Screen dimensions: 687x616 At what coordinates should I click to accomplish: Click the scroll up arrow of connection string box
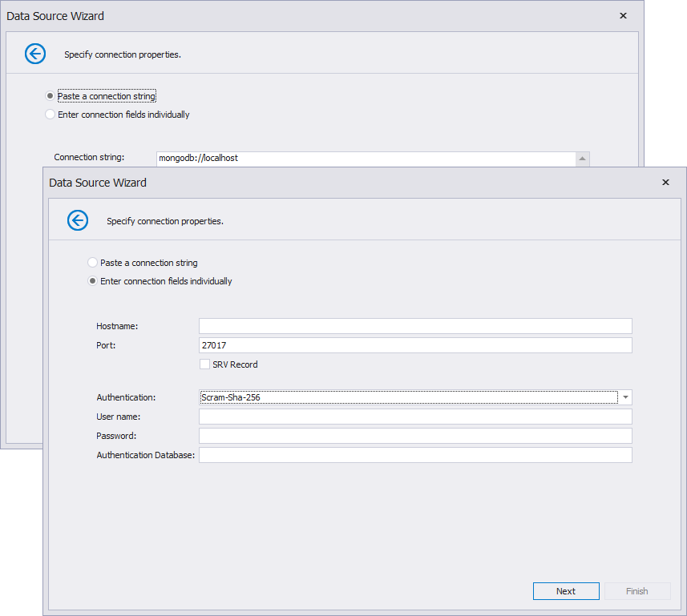point(582,159)
